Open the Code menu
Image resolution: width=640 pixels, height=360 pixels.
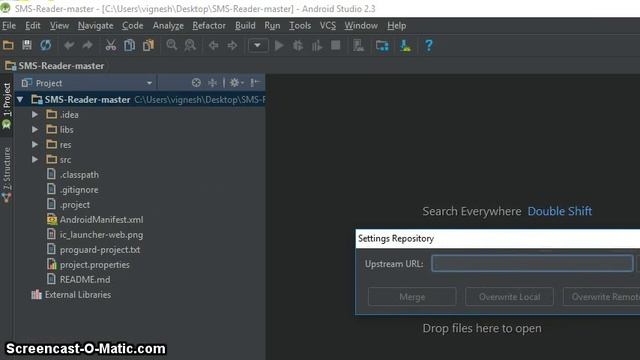pyautogui.click(x=133, y=26)
